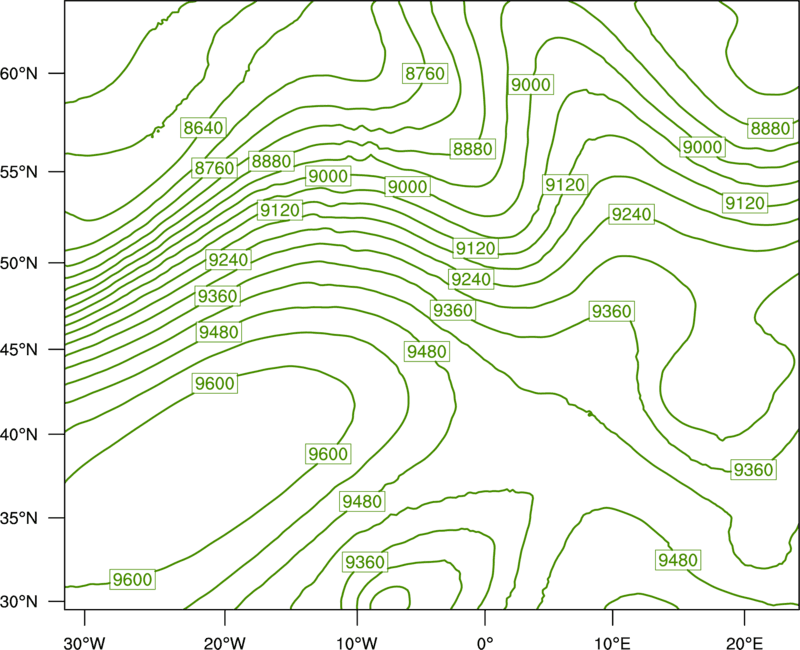Select the 60°N latitude axis label

tap(19, 73)
